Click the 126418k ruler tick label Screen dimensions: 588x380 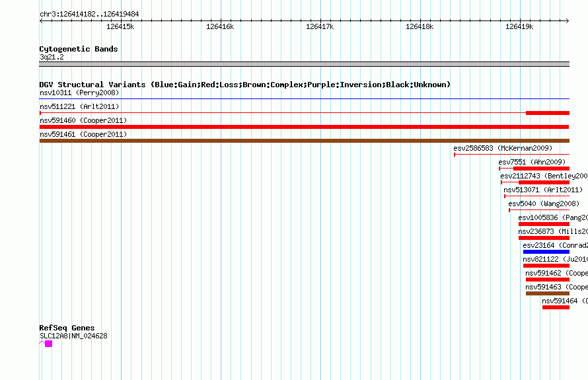(420, 26)
